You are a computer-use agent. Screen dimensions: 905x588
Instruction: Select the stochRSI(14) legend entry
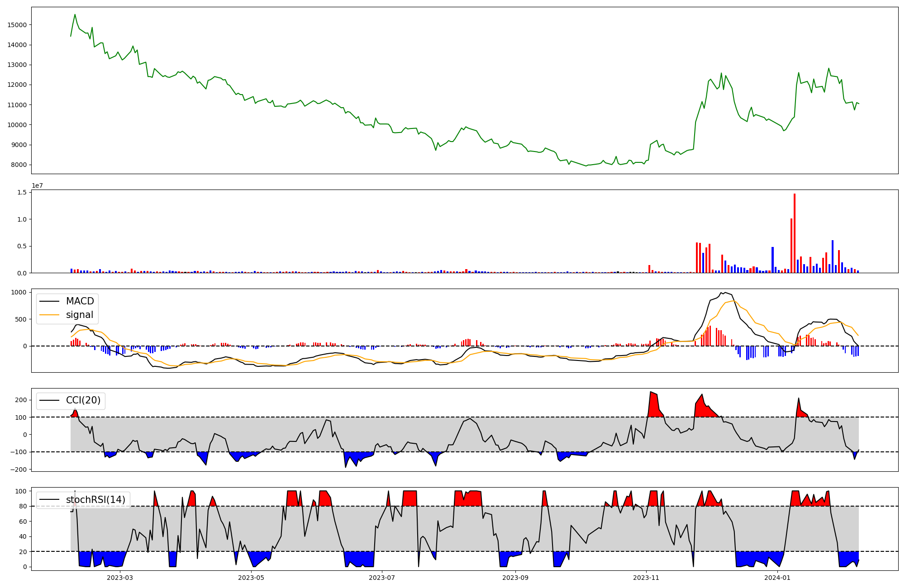(95, 499)
